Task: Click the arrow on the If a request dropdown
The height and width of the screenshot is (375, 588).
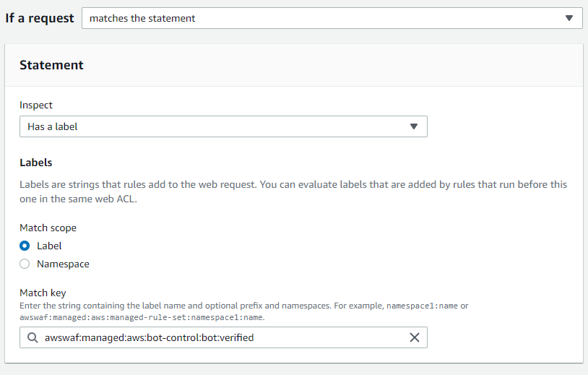Action: [x=569, y=18]
